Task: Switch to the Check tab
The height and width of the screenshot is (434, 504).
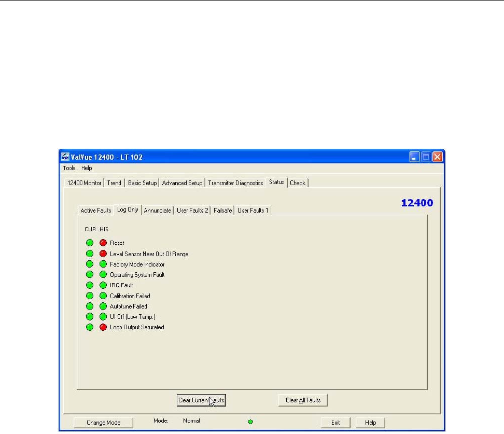Action: pyautogui.click(x=298, y=183)
